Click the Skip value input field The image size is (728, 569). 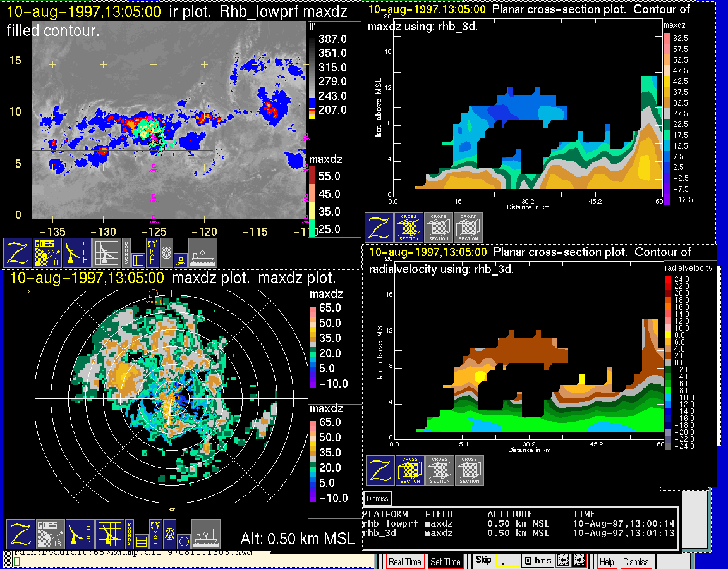click(x=507, y=561)
